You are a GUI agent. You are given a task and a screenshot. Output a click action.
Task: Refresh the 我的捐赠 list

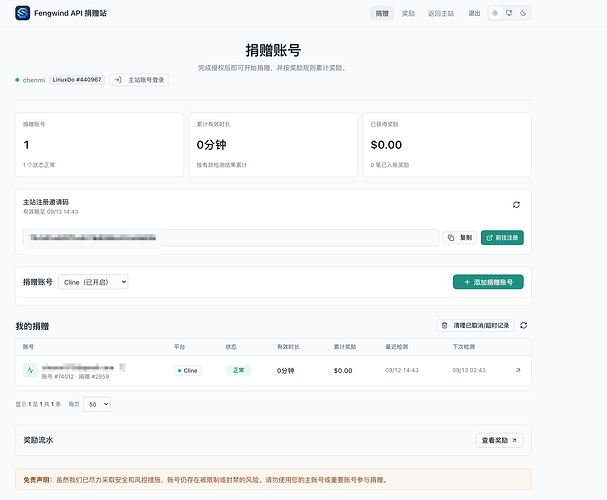[523, 325]
